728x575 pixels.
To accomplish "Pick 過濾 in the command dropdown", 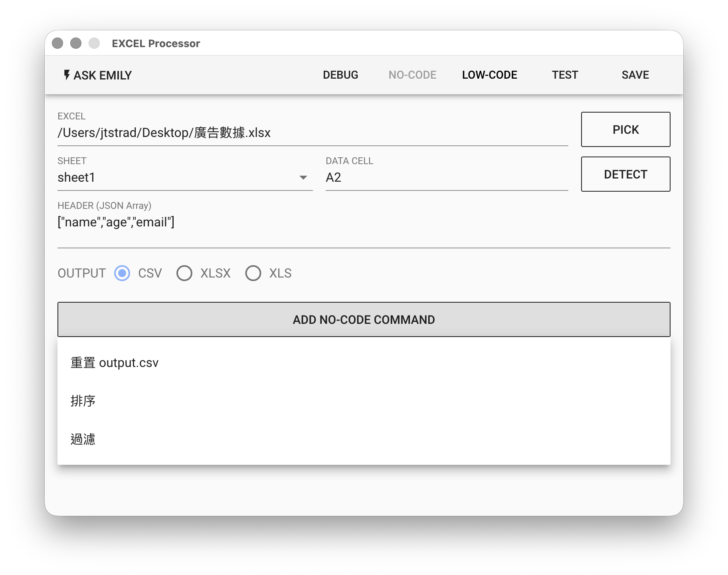I will point(83,439).
